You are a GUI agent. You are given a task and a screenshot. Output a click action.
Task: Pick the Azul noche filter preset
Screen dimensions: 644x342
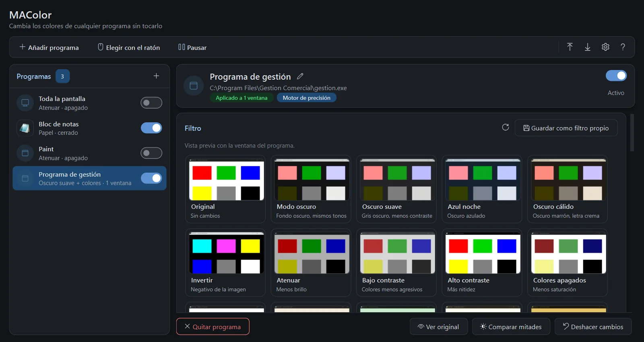pyautogui.click(x=482, y=189)
